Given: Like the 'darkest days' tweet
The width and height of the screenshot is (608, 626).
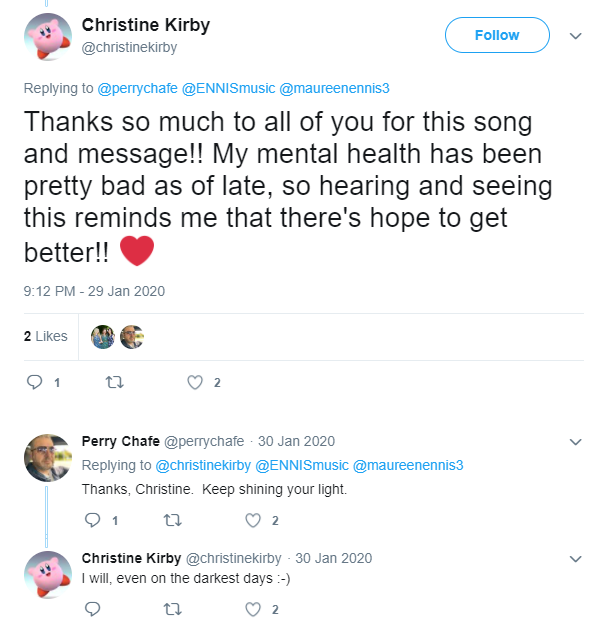Looking at the screenshot, I should click(x=253, y=609).
